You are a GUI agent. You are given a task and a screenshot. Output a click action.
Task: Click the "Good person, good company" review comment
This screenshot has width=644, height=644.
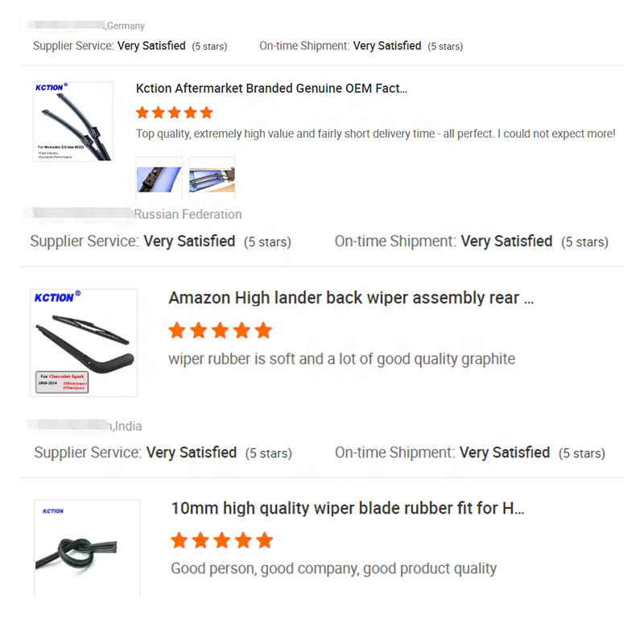[x=333, y=568]
